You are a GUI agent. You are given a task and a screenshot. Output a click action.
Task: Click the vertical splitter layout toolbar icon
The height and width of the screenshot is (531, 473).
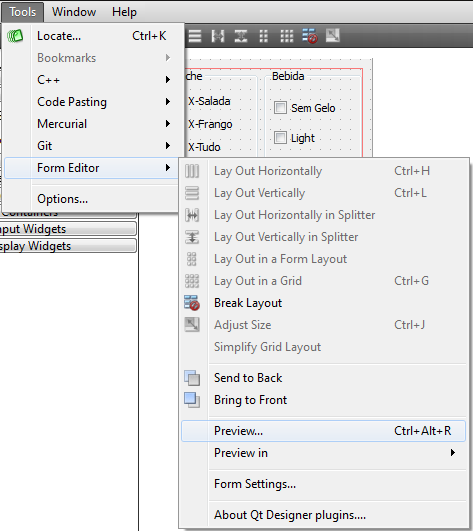[x=241, y=36]
